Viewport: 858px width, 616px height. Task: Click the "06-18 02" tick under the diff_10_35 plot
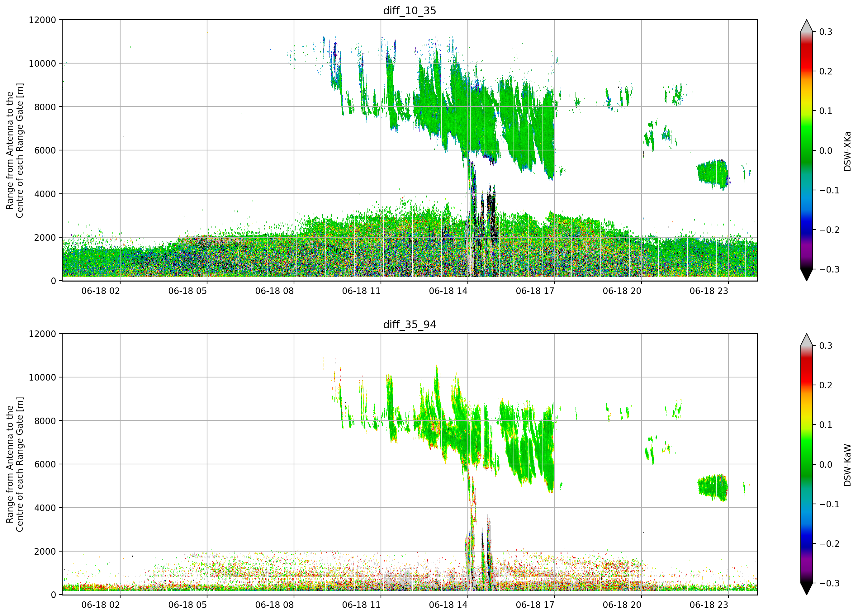(101, 291)
